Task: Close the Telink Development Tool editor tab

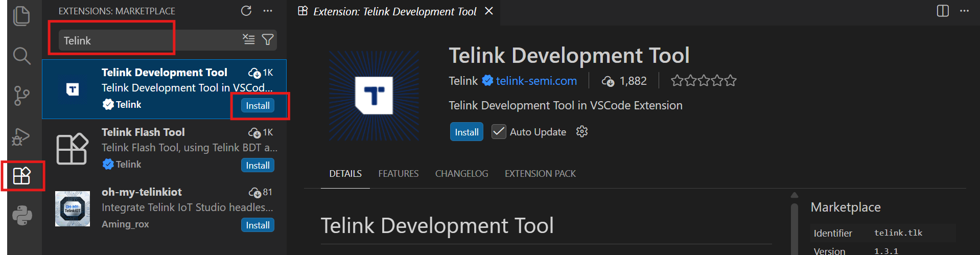Action: tap(489, 11)
